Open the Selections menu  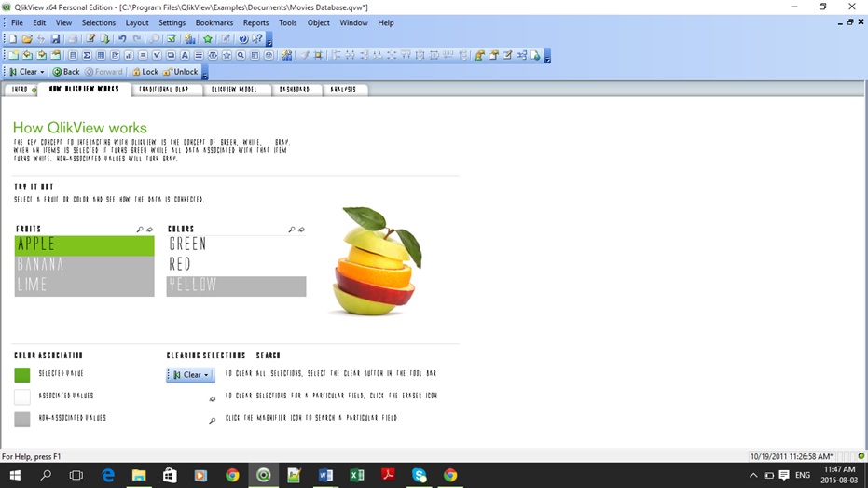coord(99,22)
